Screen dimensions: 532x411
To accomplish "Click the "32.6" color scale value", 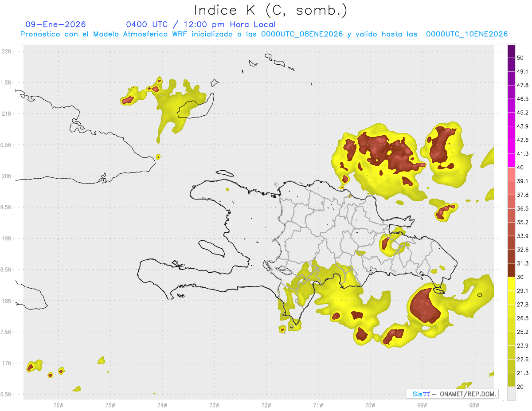I will pos(523,250).
